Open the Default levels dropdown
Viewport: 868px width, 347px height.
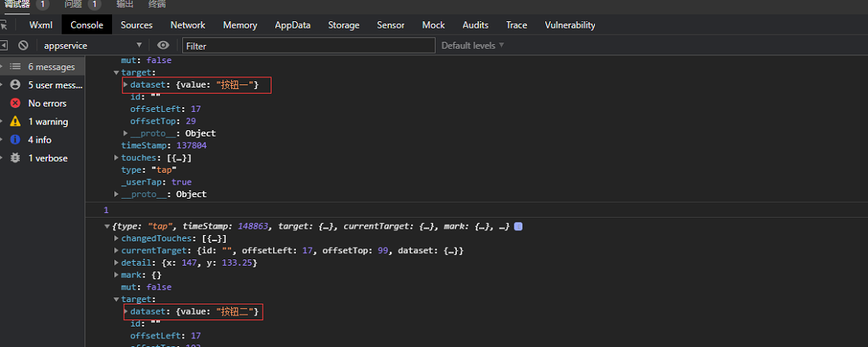tap(473, 46)
